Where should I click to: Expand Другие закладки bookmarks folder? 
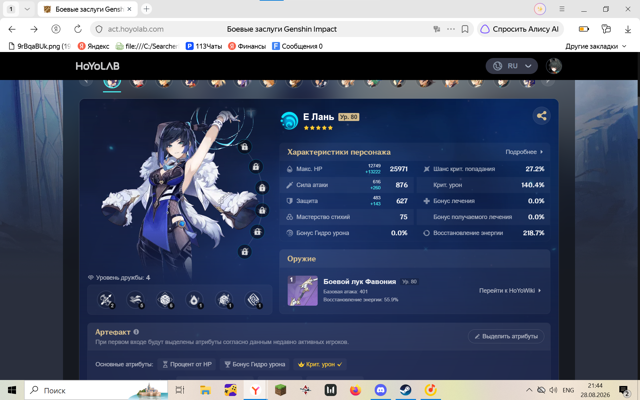(596, 46)
